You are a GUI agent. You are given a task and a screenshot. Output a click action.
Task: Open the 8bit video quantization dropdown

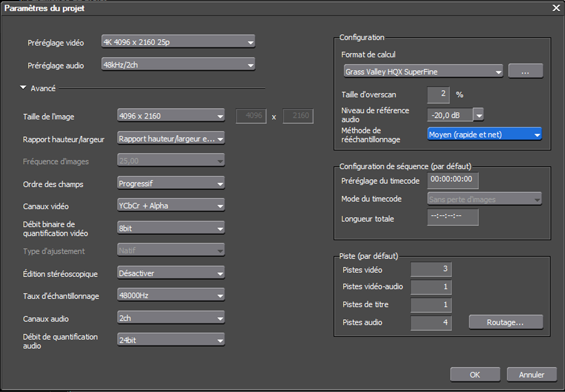point(171,228)
